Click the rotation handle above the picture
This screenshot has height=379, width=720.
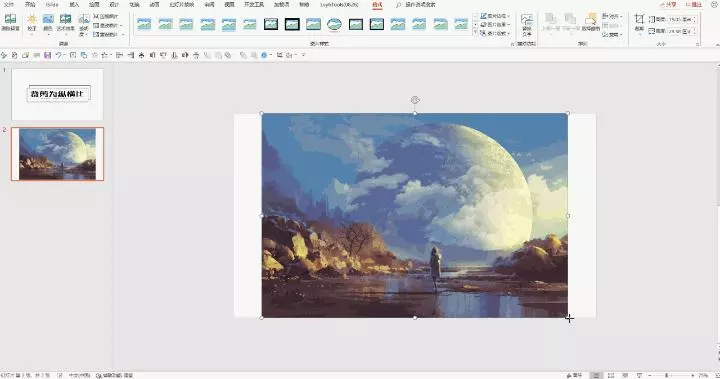pyautogui.click(x=415, y=100)
